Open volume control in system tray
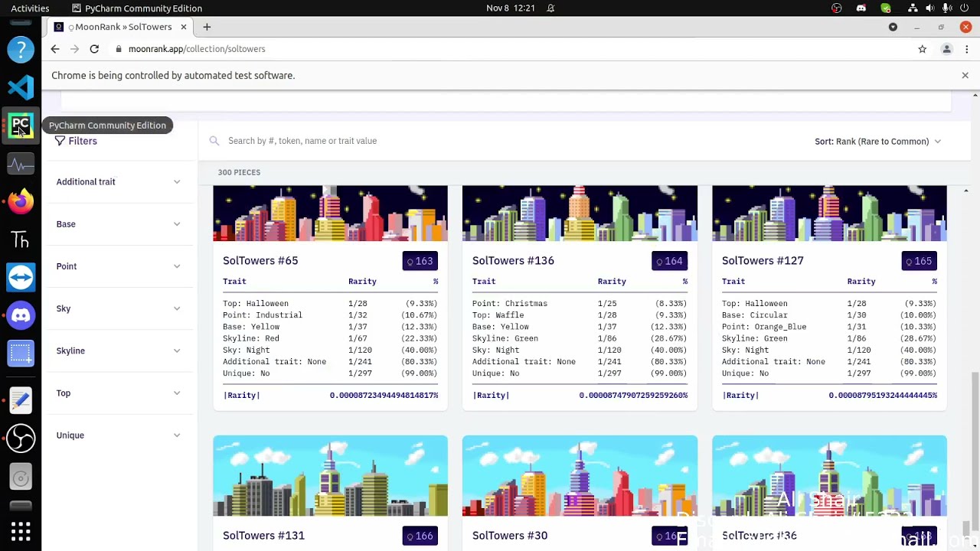The width and height of the screenshot is (980, 551). 930,8
